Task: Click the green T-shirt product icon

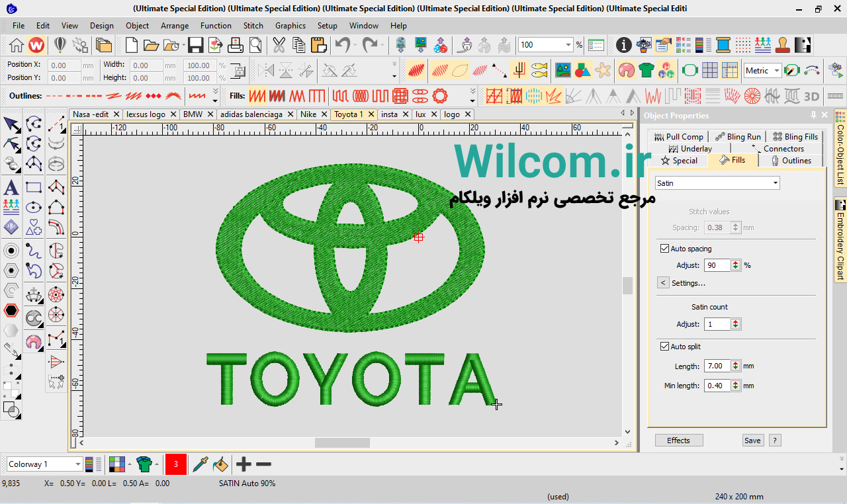Action: pyautogui.click(x=646, y=69)
